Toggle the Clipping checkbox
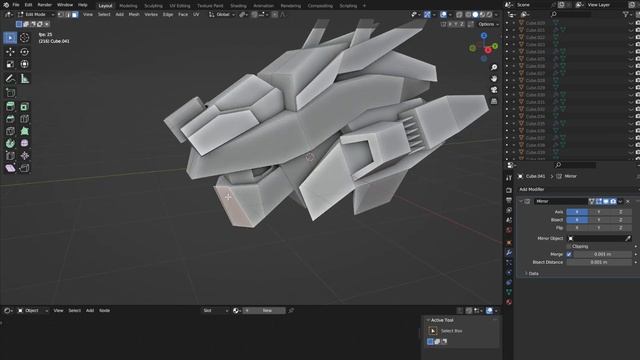The width and height of the screenshot is (640, 360). 569,247
